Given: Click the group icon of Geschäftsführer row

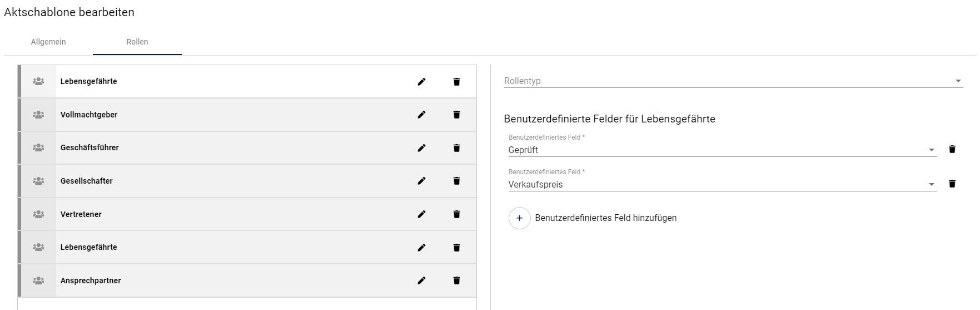Looking at the screenshot, I should coord(38,147).
